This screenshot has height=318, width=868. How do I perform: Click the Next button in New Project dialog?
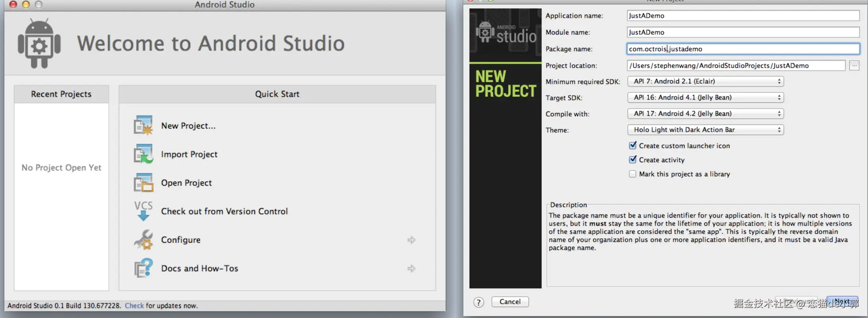tap(842, 302)
